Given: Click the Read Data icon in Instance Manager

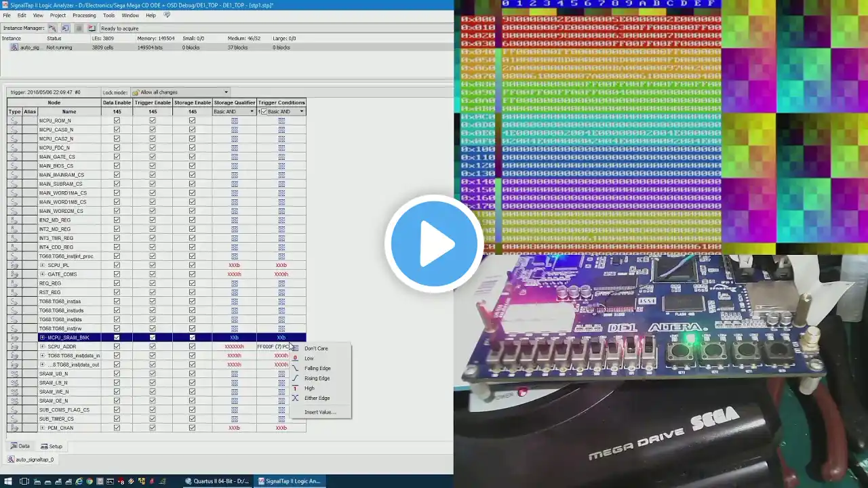Looking at the screenshot, I should (x=92, y=28).
